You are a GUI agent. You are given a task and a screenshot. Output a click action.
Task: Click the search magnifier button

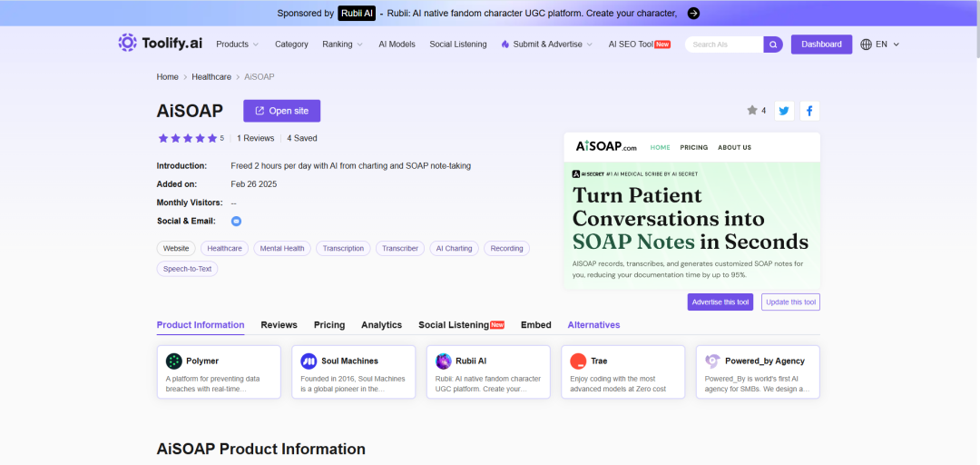773,45
